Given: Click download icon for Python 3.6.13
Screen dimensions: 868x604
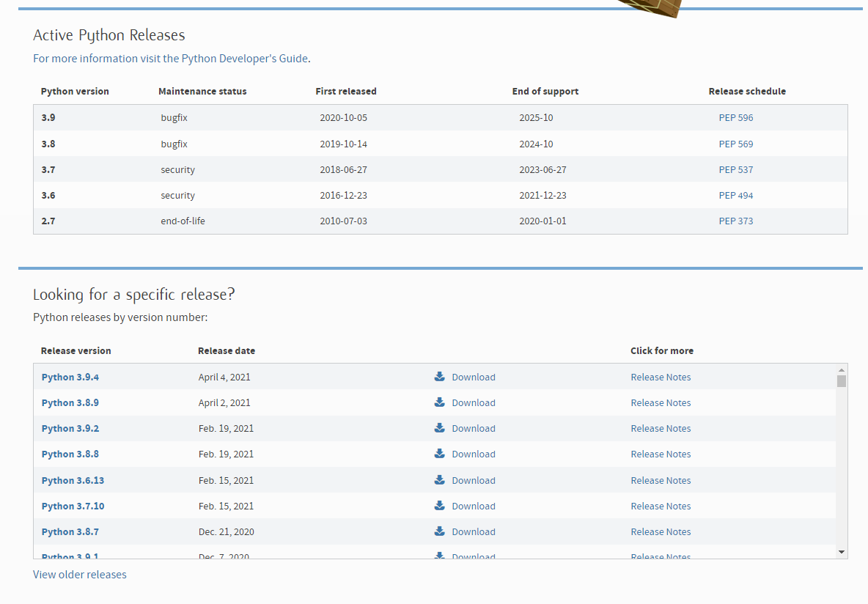Looking at the screenshot, I should (440, 480).
